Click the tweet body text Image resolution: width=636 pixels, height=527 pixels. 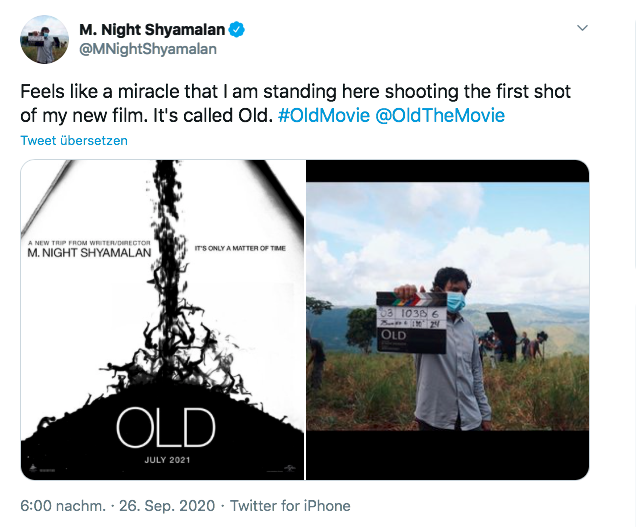coord(296,103)
